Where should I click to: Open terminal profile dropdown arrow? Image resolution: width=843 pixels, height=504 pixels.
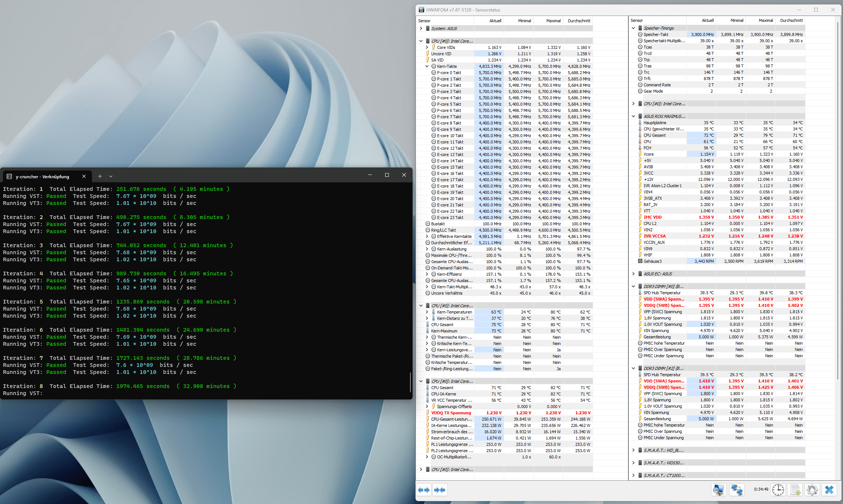click(x=111, y=176)
